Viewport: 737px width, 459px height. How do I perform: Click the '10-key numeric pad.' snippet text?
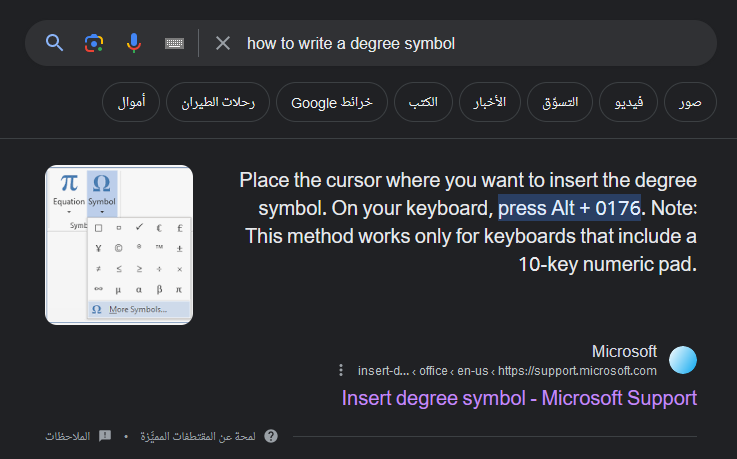(x=607, y=265)
